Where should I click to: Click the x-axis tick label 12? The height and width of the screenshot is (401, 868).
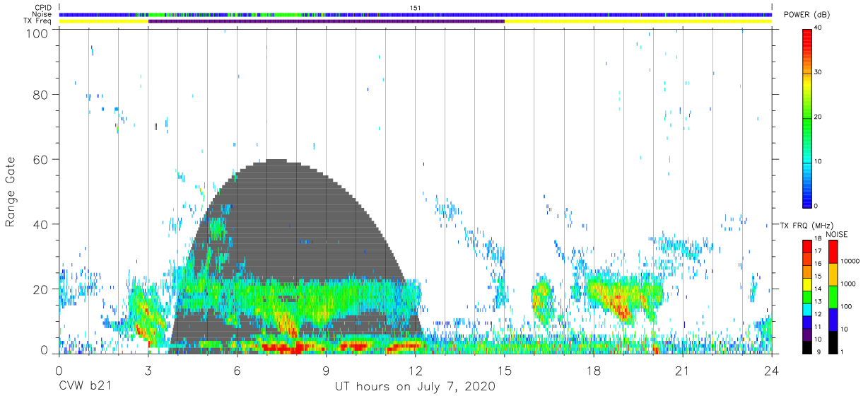415,371
